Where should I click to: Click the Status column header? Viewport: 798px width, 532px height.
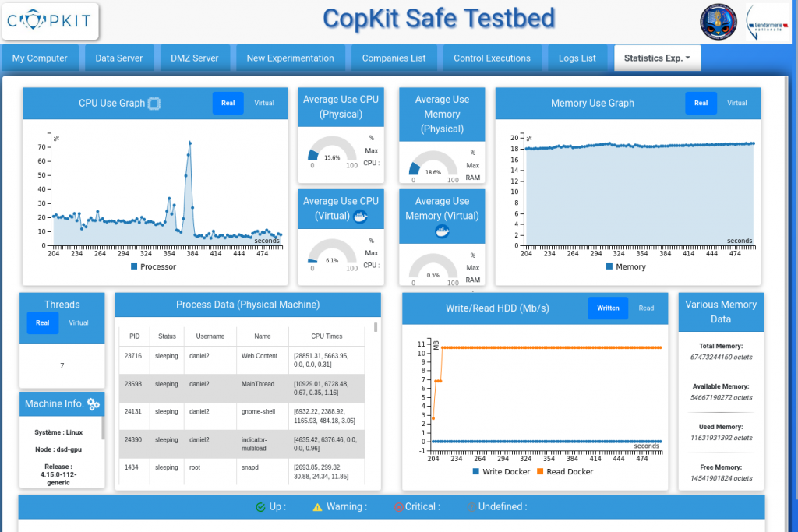click(167, 336)
